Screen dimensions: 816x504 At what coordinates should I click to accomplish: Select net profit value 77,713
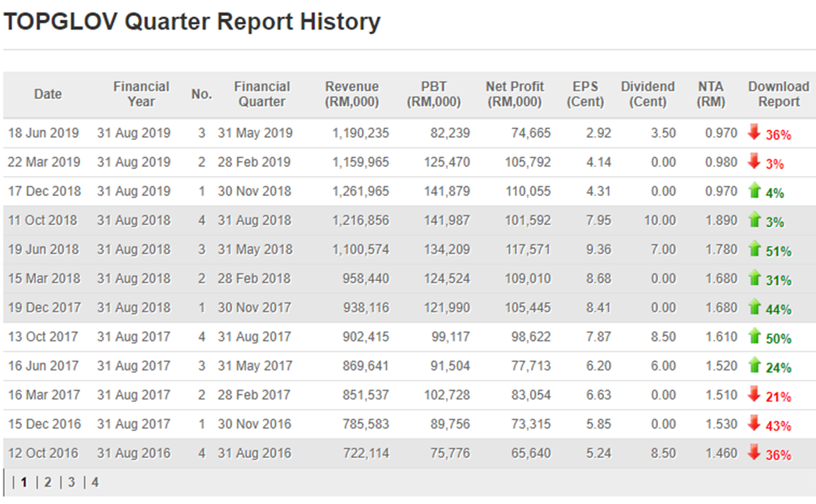[531, 366]
